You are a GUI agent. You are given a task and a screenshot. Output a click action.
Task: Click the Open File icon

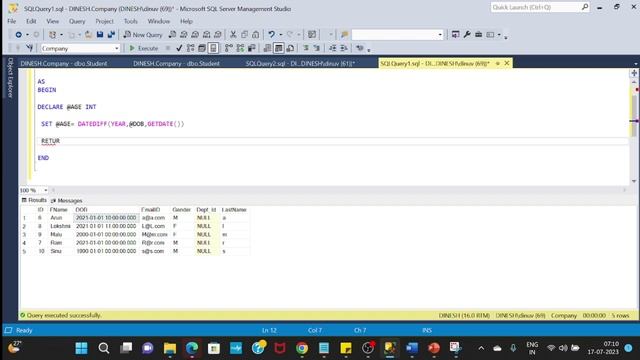click(x=88, y=35)
